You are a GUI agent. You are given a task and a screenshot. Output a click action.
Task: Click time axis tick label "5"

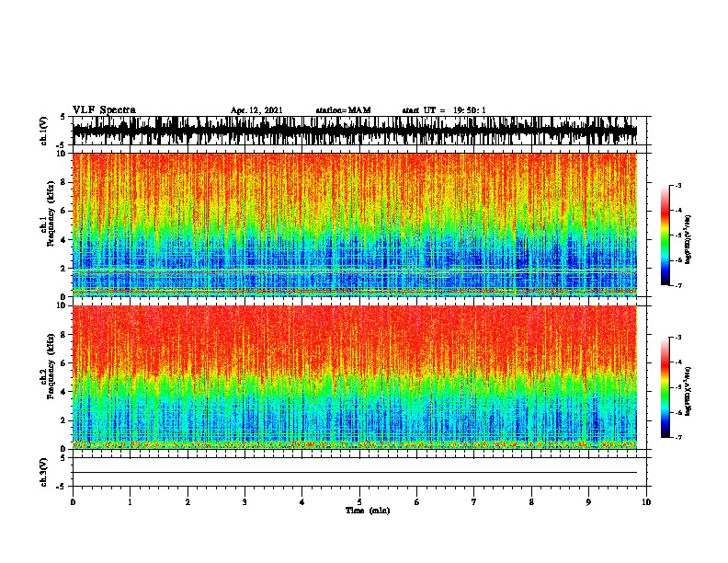click(x=359, y=502)
